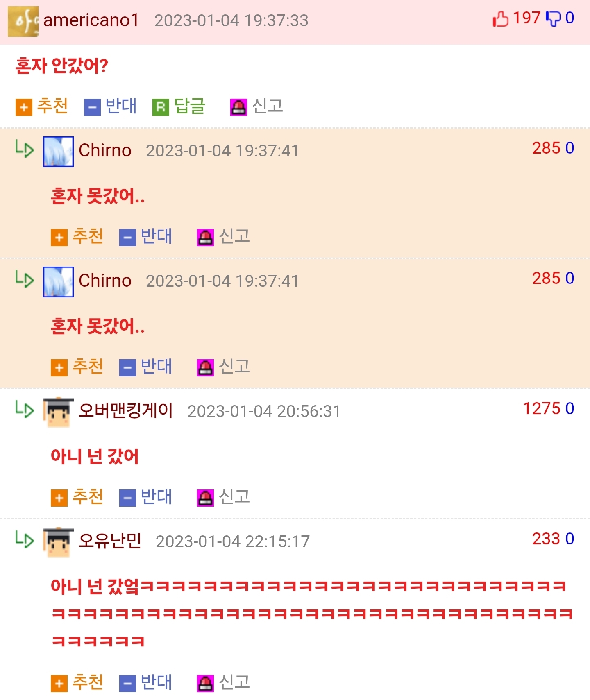This screenshot has height=700, width=590.
Task: Click reply arrow icon beside 오유난민's avatar
Action: (24, 539)
